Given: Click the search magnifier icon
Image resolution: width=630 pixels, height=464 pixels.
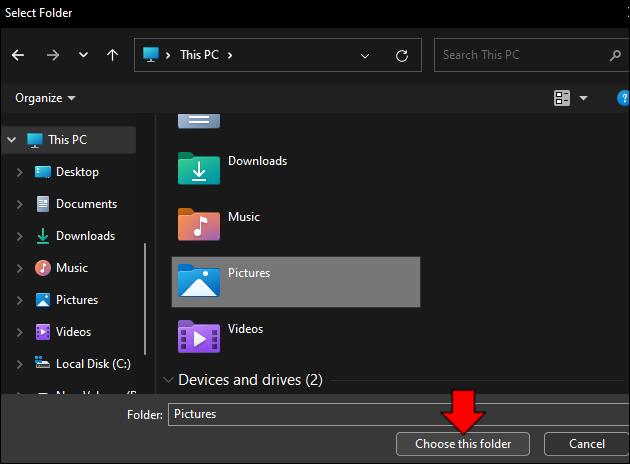Looking at the screenshot, I should (x=615, y=55).
